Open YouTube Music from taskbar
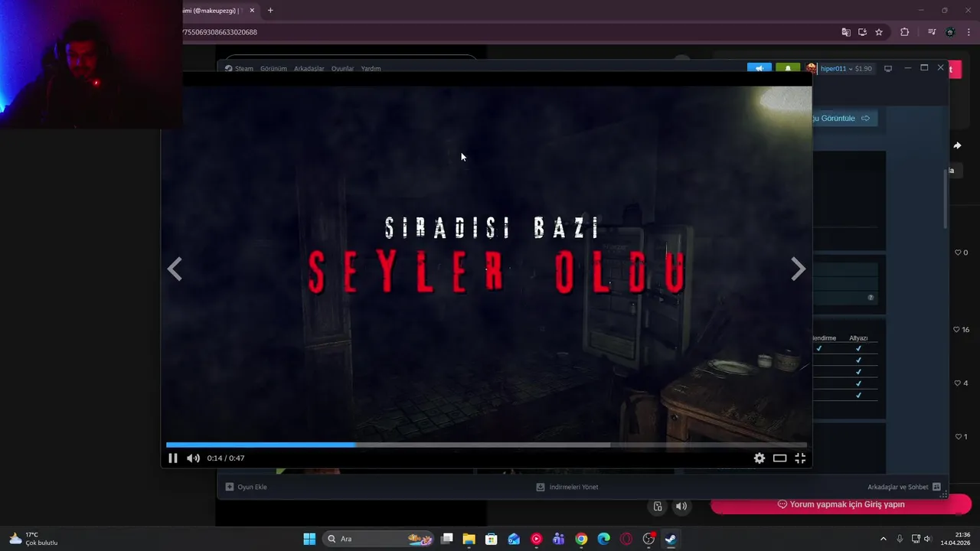Image resolution: width=980 pixels, height=551 pixels. coord(536,539)
